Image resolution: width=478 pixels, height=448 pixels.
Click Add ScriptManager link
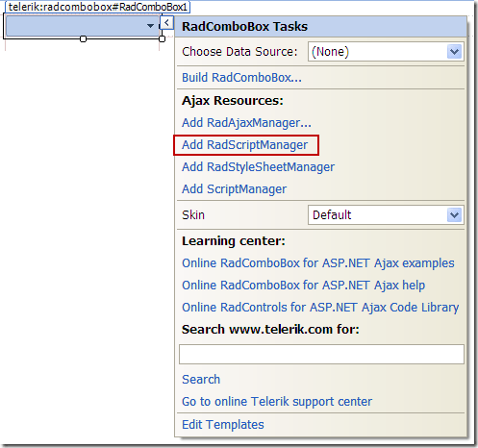pos(234,189)
